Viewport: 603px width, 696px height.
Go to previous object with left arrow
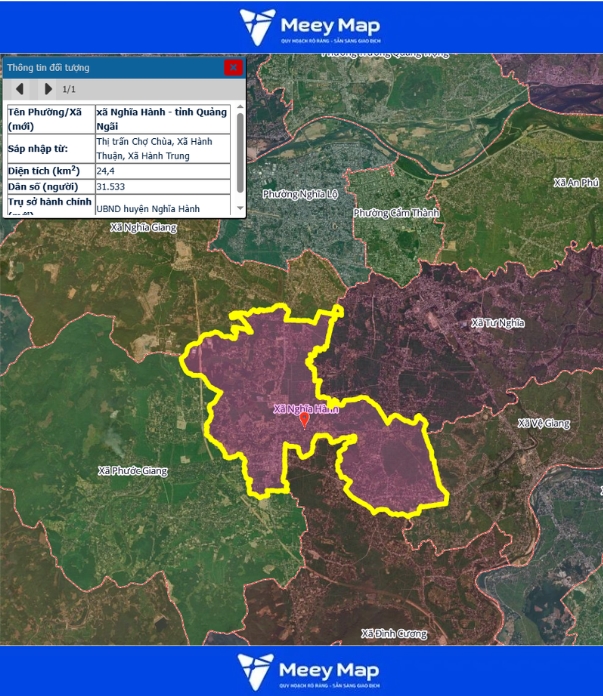[20, 89]
